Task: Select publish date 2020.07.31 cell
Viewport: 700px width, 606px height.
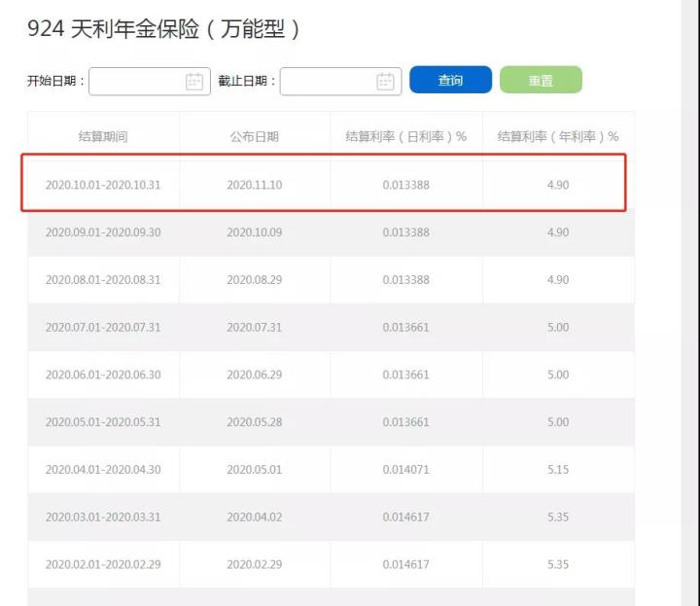Action: coord(255,328)
